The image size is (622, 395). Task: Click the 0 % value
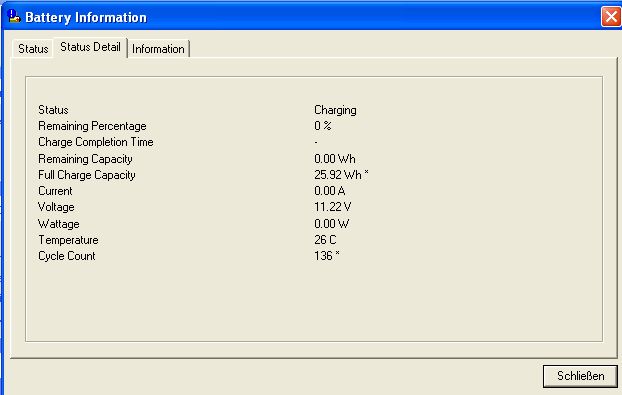click(323, 126)
